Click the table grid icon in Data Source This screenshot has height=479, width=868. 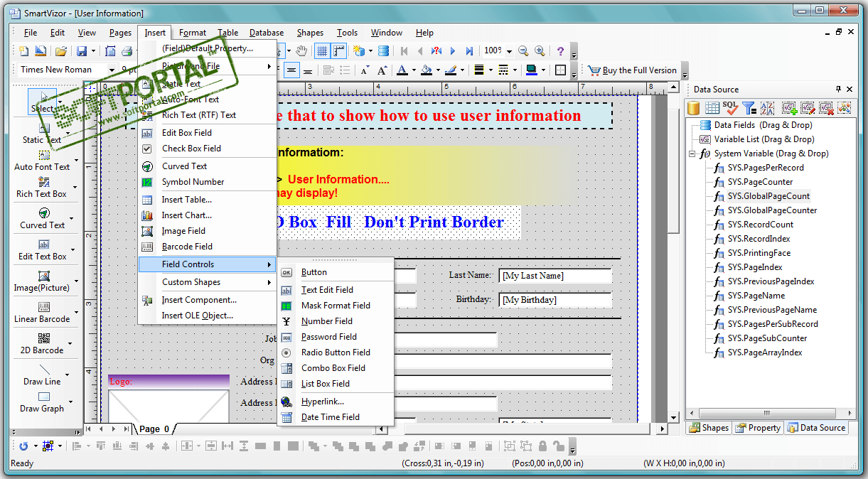712,108
